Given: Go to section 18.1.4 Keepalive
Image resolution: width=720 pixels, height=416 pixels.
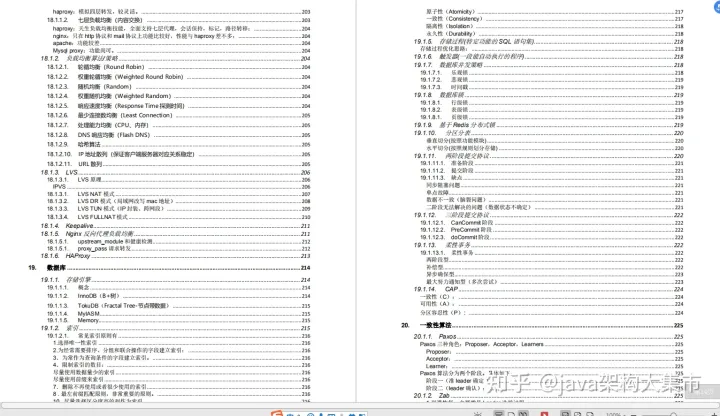Looking at the screenshot, I should coord(175,225).
